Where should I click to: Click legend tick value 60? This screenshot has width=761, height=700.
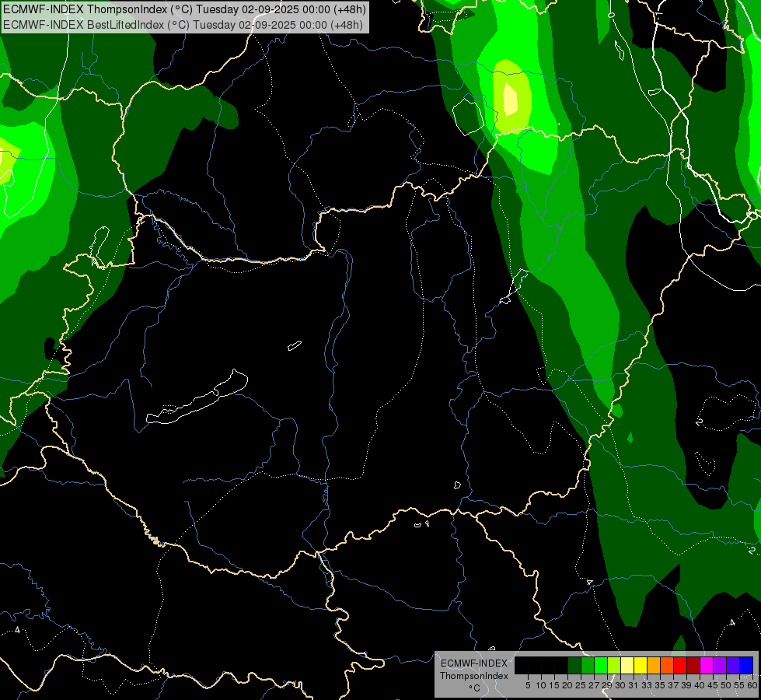click(x=752, y=685)
